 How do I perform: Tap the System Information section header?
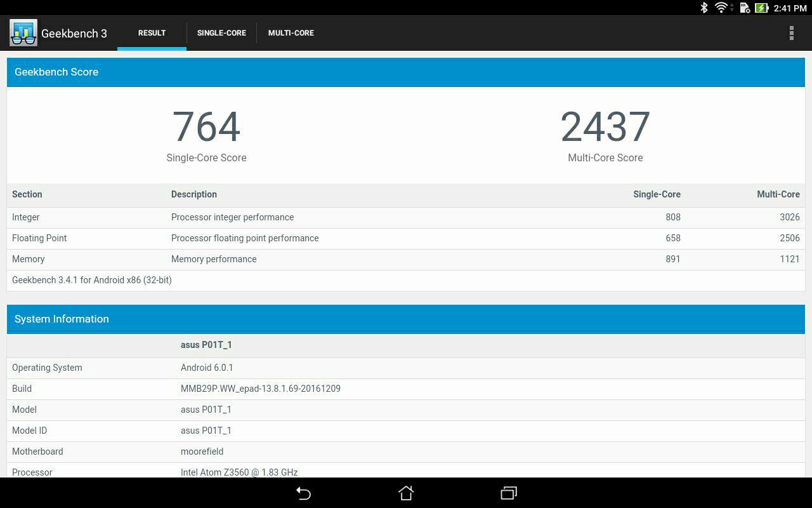(406, 319)
